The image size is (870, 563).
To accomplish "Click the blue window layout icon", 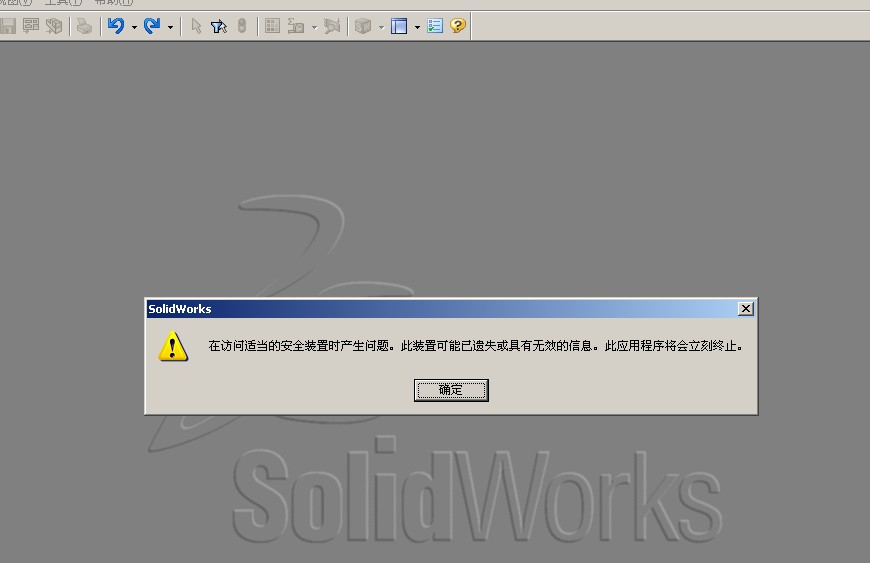I will 399,26.
